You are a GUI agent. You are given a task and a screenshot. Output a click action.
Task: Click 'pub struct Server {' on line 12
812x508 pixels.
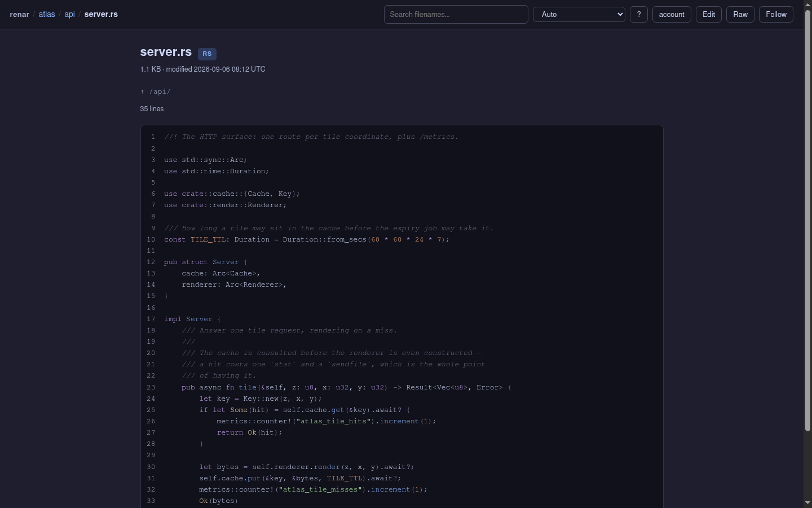[x=206, y=262]
